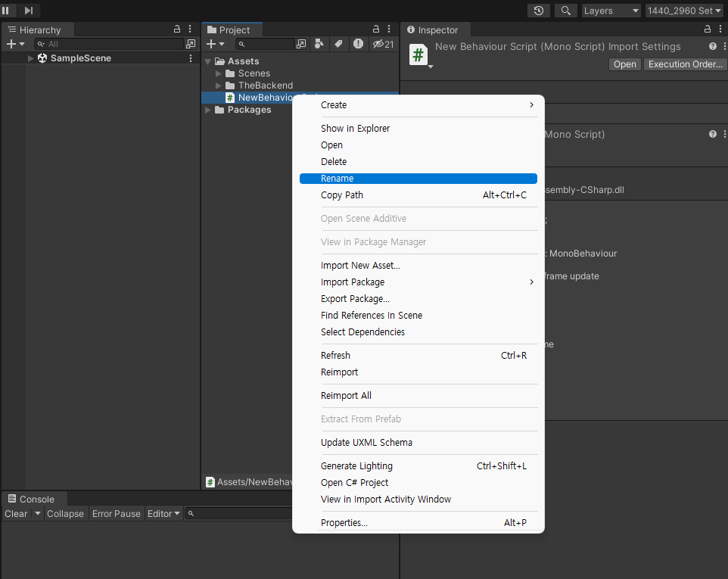This screenshot has width=728, height=579.
Task: Choose Update UXML Schema
Action: point(418,443)
